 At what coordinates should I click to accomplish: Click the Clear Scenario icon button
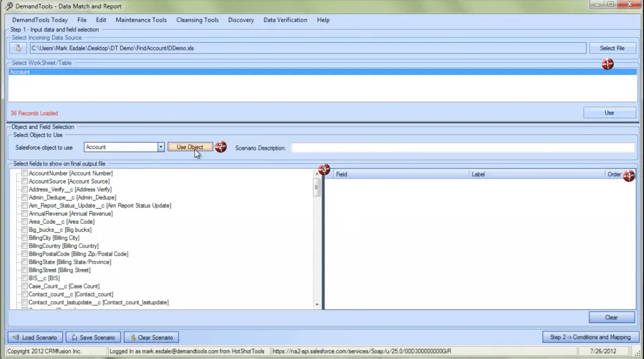pyautogui.click(x=151, y=337)
